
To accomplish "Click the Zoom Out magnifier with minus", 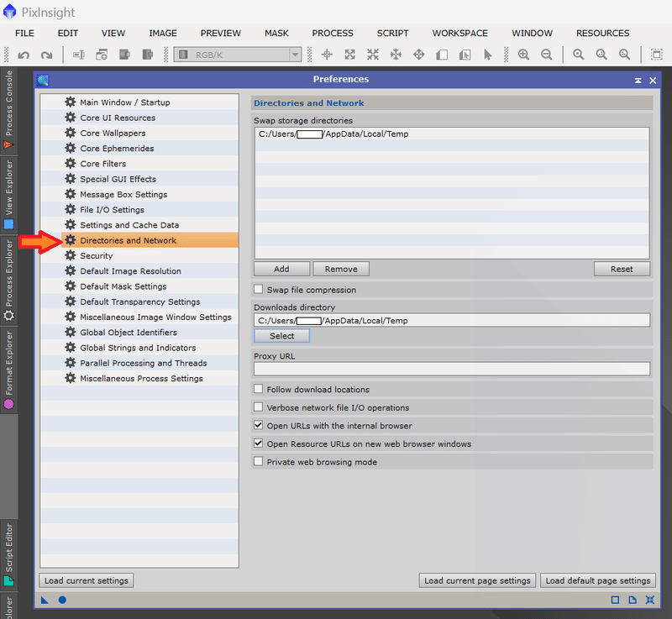I will click(x=547, y=55).
